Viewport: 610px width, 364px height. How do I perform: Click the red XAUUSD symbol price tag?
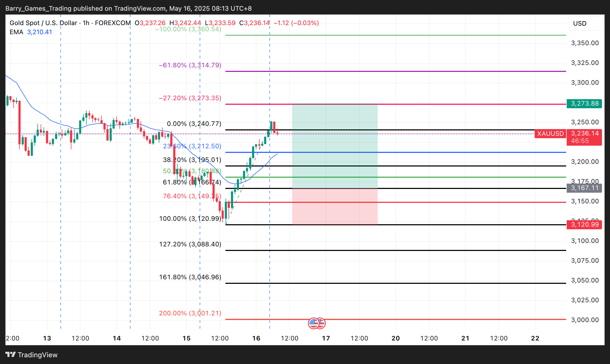(x=550, y=134)
